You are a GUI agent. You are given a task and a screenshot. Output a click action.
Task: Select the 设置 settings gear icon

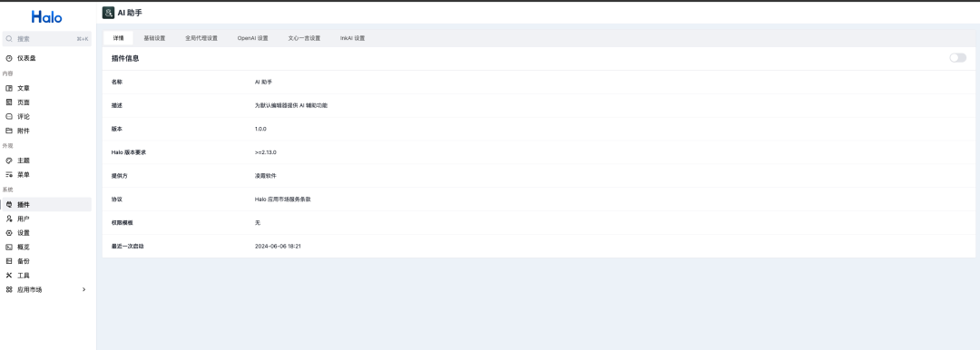click(x=9, y=233)
